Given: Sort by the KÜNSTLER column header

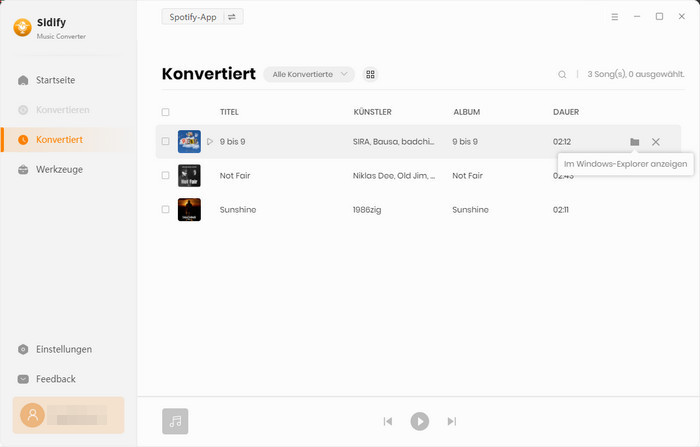Looking at the screenshot, I should coord(372,112).
